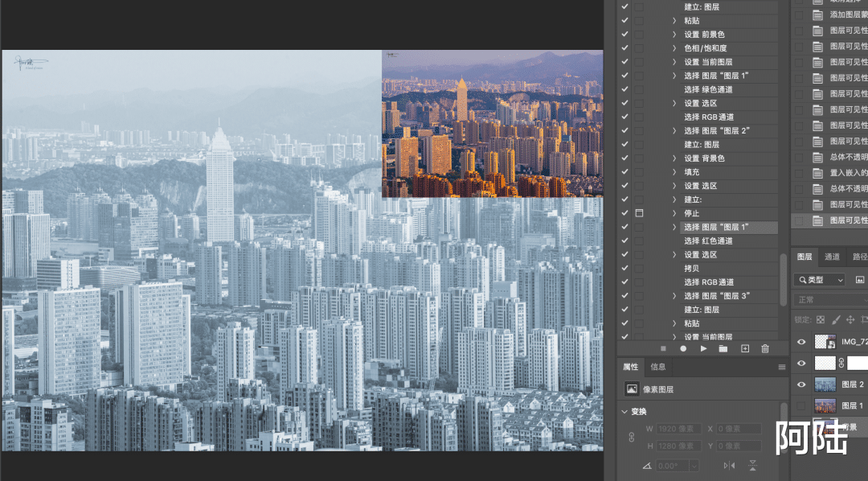The image size is (868, 481).
Task: Create a new action set folder
Action: point(723,348)
